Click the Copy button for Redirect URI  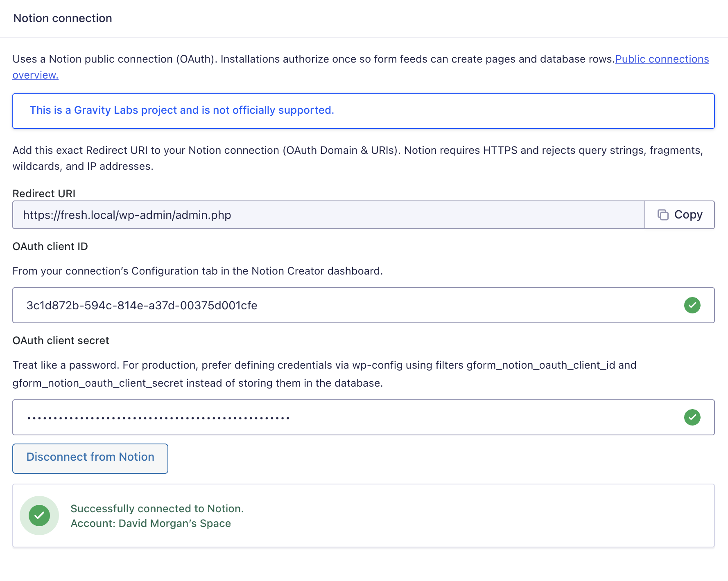pyautogui.click(x=680, y=215)
